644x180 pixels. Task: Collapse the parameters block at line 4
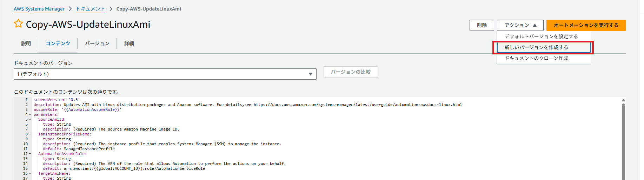coord(30,115)
